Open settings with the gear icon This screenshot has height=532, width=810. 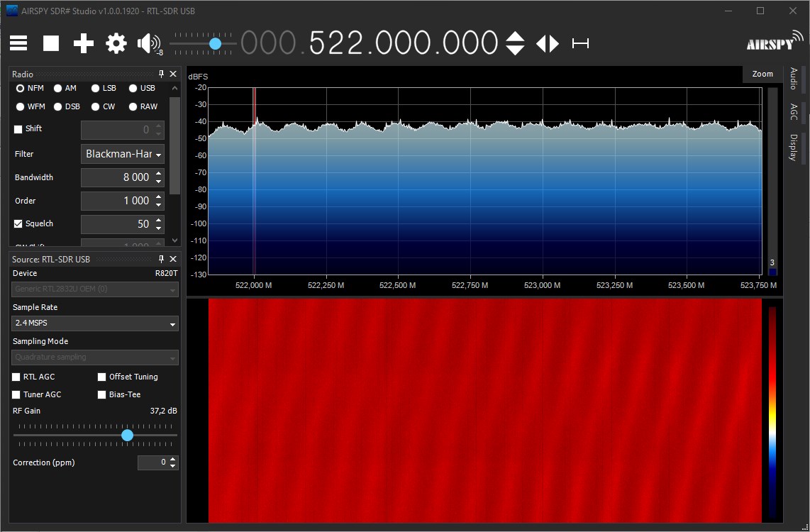pos(116,43)
